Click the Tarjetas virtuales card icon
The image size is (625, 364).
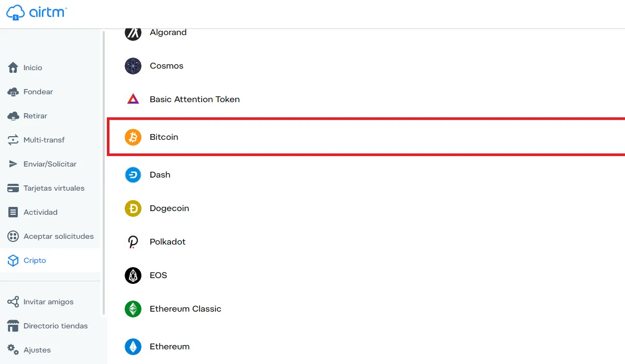point(13,188)
